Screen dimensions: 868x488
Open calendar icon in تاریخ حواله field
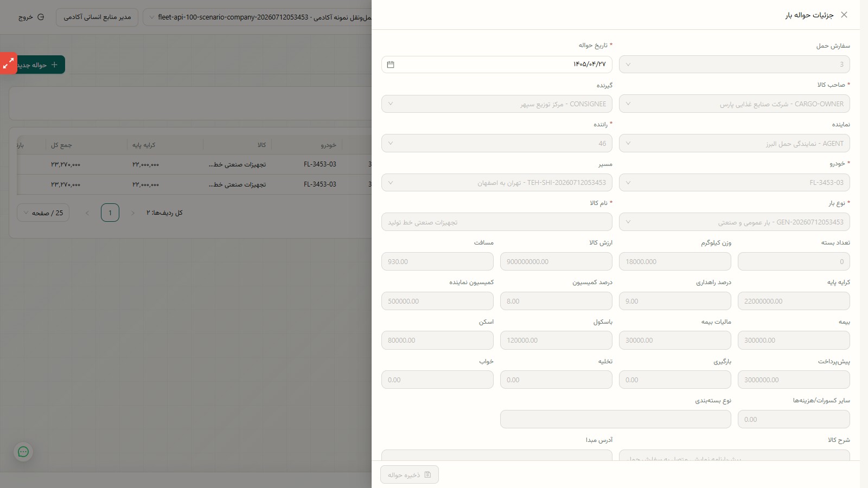pyautogui.click(x=391, y=65)
